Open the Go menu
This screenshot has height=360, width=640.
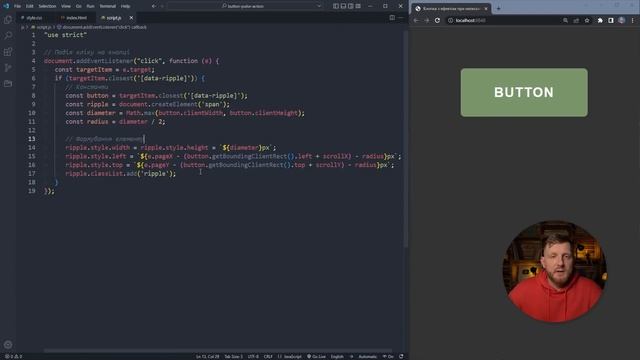point(78,6)
